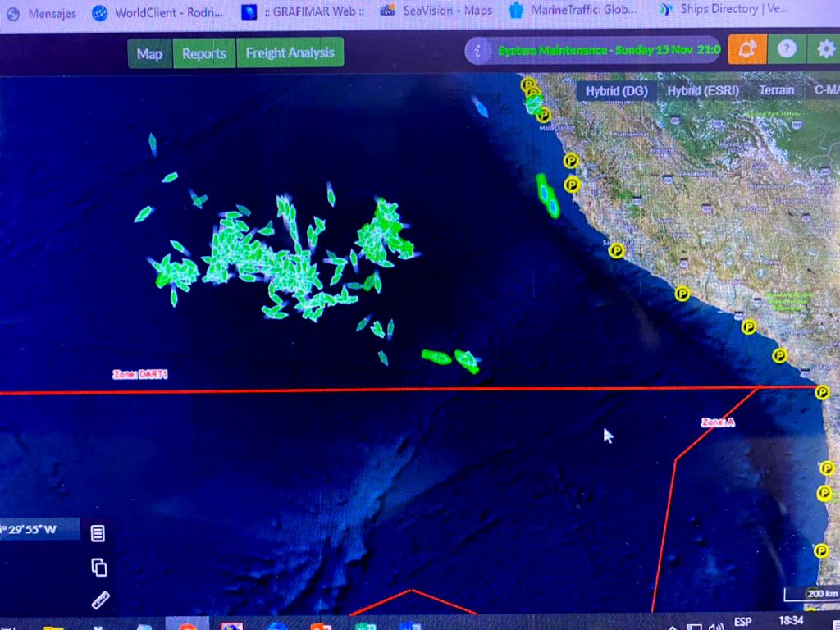This screenshot has width=840, height=630.
Task: Click the orange alerts bell icon
Action: pos(746,50)
